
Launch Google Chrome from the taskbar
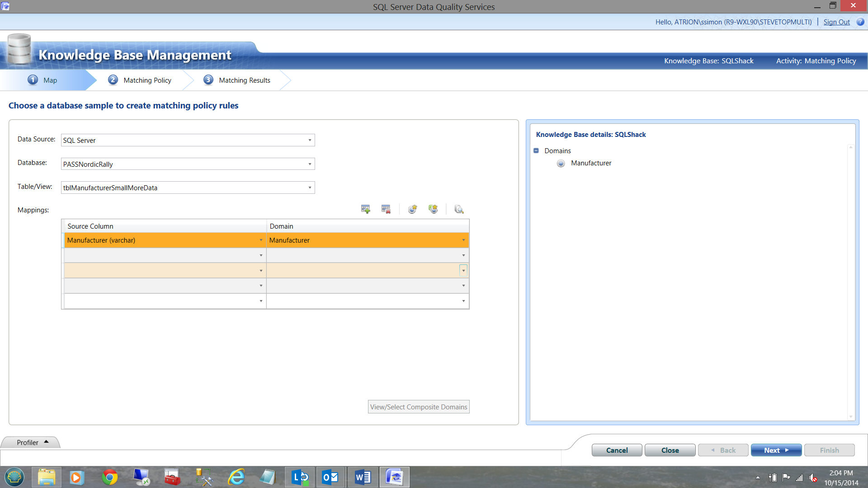[109, 477]
